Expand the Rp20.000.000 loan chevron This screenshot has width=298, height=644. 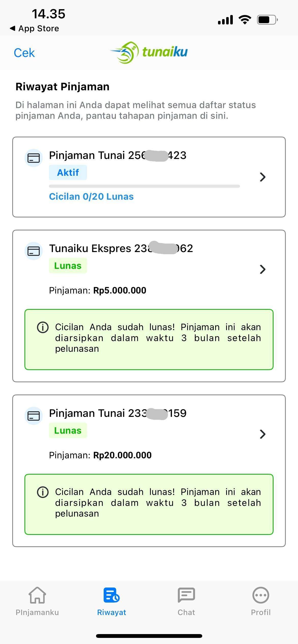coord(263,434)
